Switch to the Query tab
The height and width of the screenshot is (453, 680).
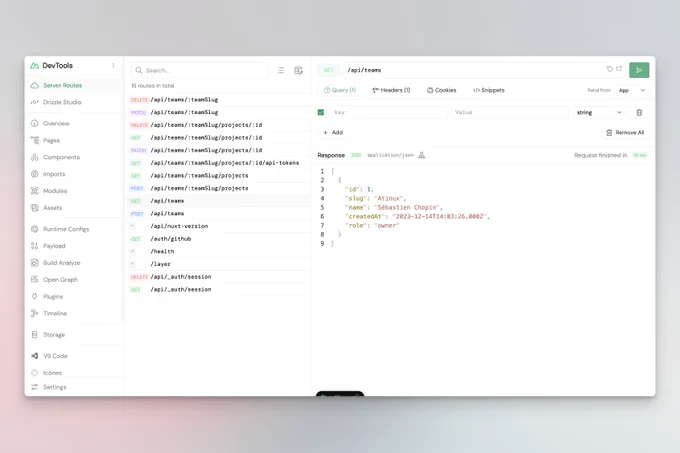click(x=340, y=90)
